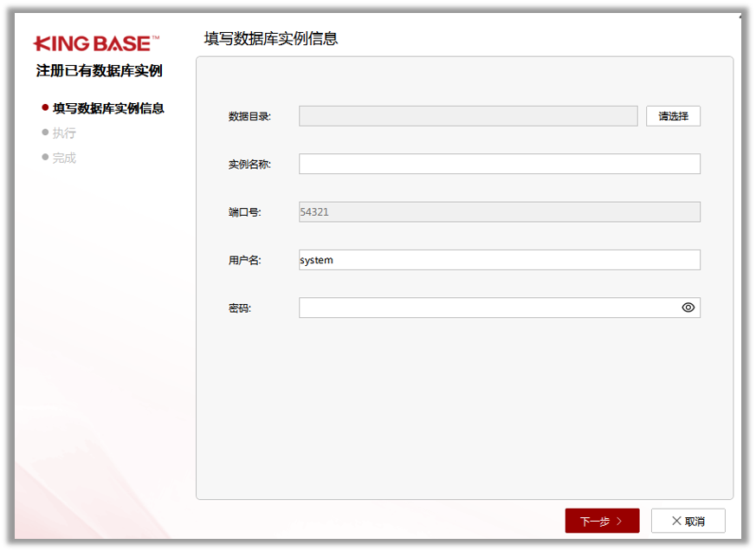Click the arrow icon in 下一步 button
The width and height of the screenshot is (756, 551).
tap(620, 520)
